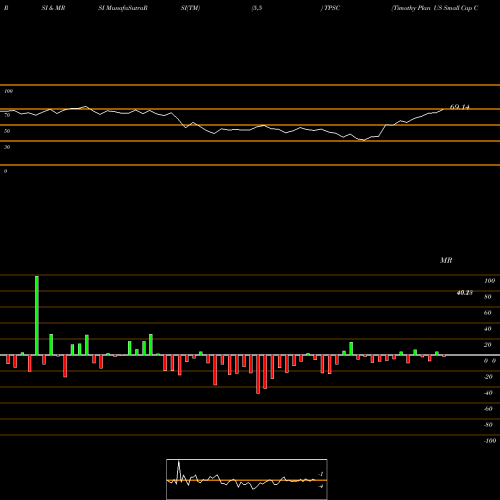Click MR axis label '-60'
The height and width of the screenshot is (500, 500).
488,409
